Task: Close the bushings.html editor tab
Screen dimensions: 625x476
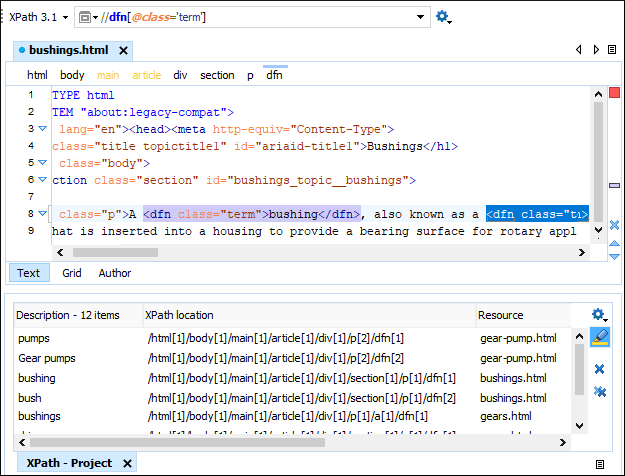Action: pyautogui.click(x=123, y=50)
